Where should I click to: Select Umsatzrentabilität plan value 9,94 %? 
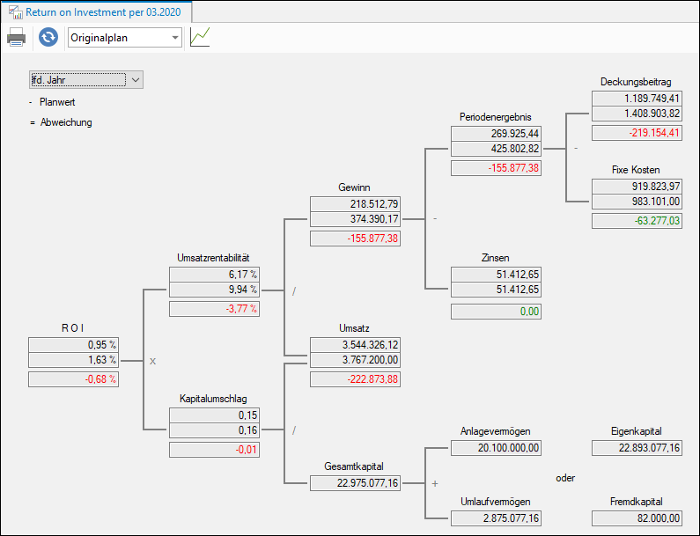214,289
